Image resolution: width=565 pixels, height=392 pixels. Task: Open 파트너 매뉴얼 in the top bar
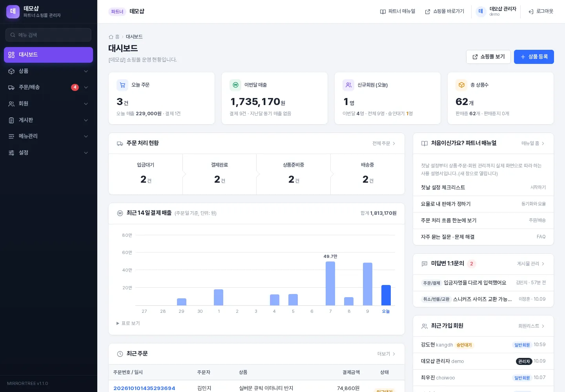click(397, 11)
